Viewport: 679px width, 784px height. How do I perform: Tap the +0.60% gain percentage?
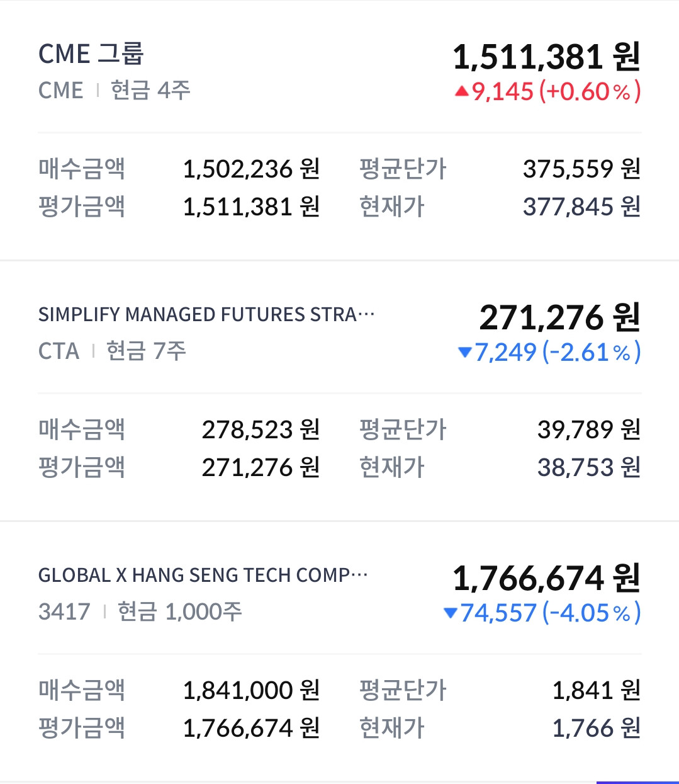point(590,92)
